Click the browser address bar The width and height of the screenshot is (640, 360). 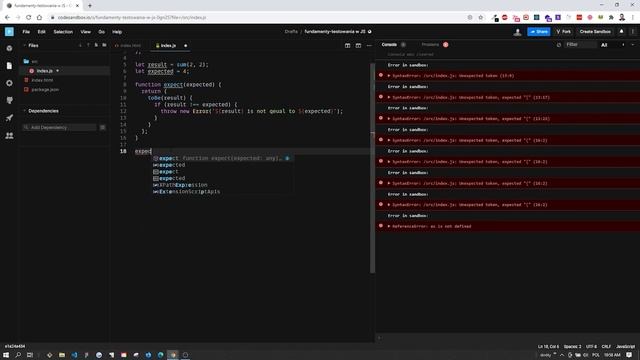point(261,18)
